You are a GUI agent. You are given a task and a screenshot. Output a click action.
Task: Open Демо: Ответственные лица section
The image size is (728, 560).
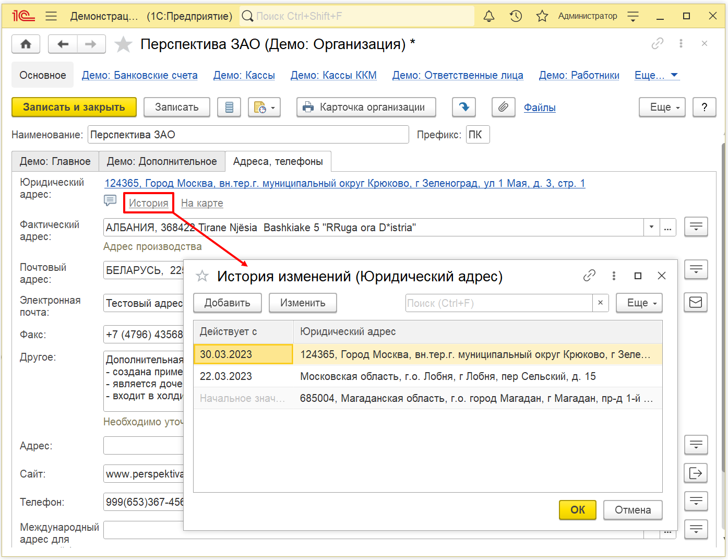[458, 75]
